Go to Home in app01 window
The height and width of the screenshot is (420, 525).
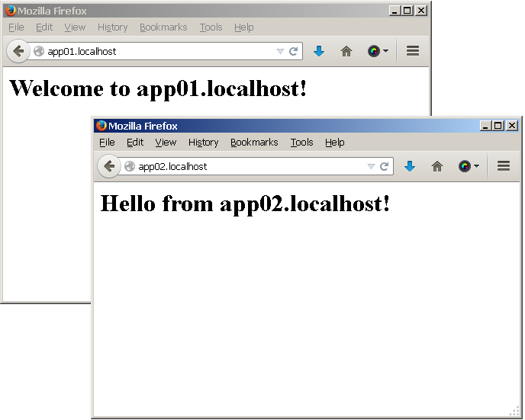click(x=346, y=51)
